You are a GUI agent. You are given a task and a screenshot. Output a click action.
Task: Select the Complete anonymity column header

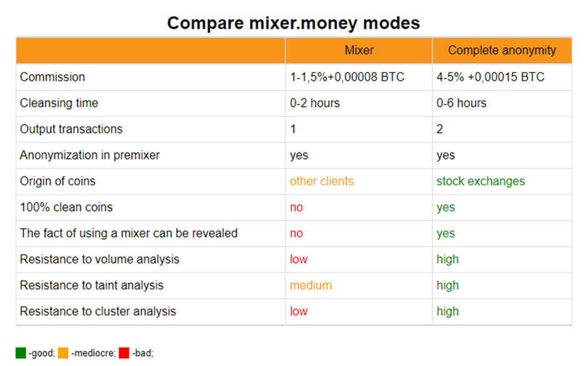coord(502,50)
